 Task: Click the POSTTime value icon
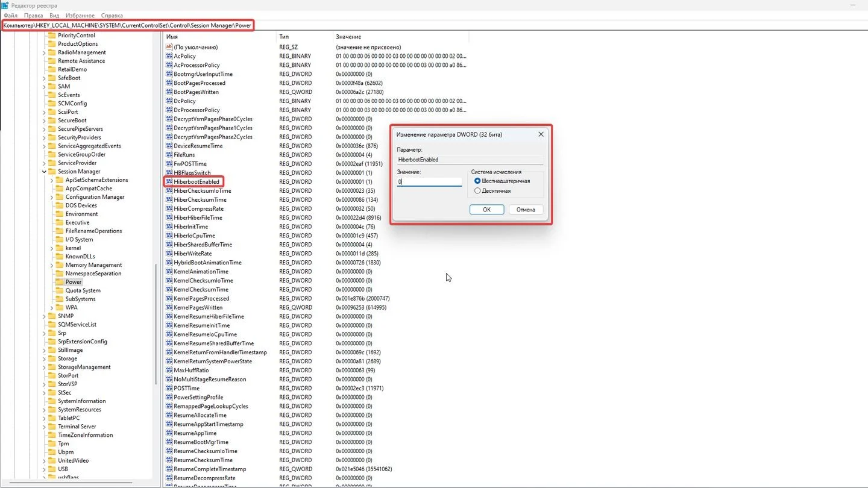coord(169,389)
